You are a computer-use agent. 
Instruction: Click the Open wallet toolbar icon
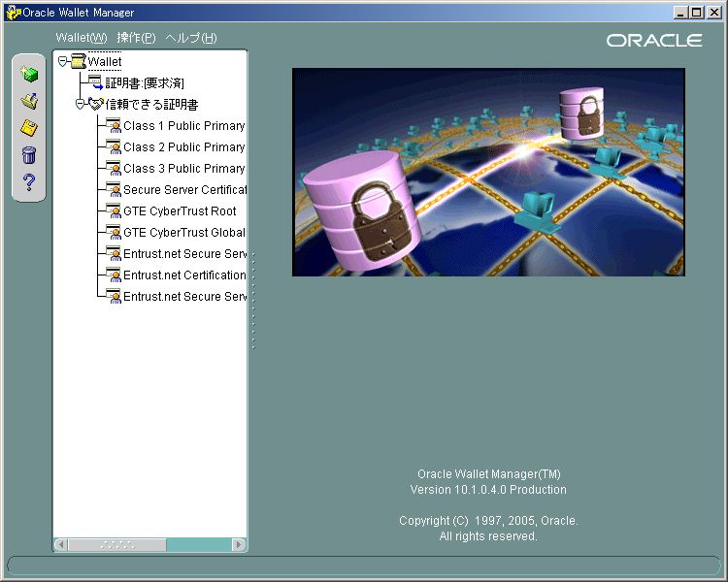click(29, 101)
